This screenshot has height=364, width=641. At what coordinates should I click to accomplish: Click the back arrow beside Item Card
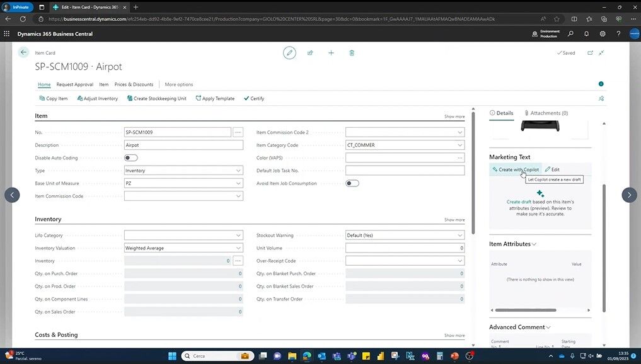coord(23,52)
